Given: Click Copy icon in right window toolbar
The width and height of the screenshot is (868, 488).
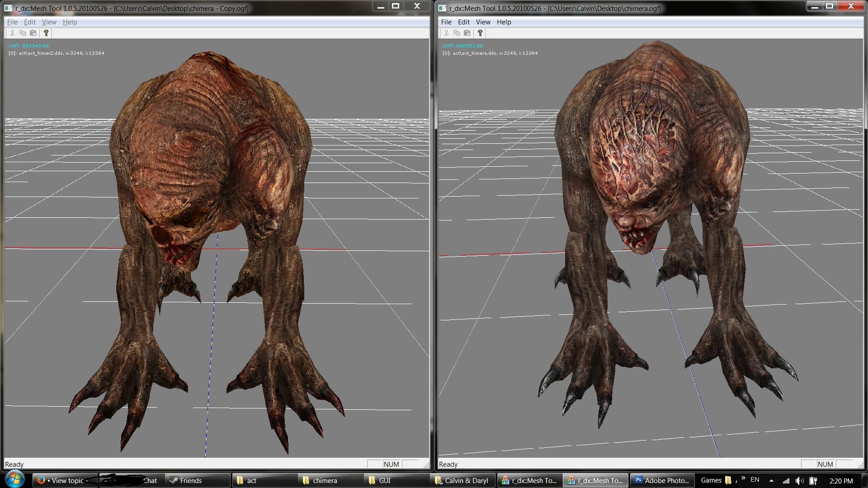Looking at the screenshot, I should (x=457, y=33).
